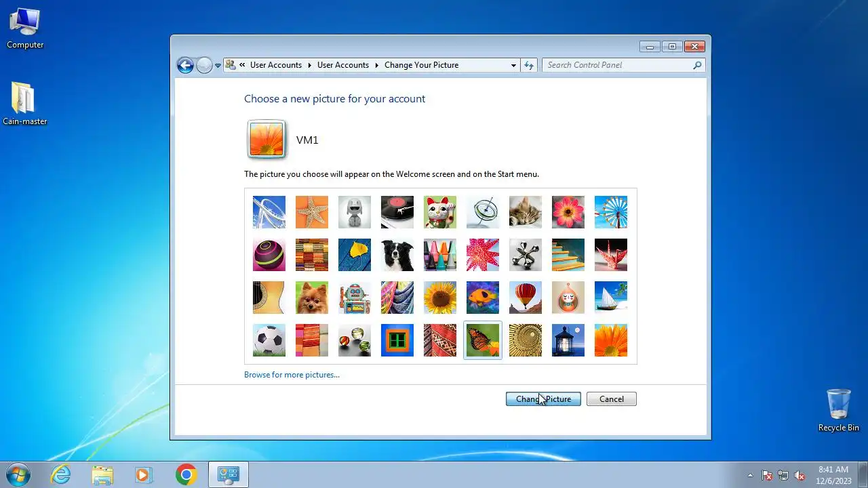Select the vinyl record picture
The image size is (868, 488).
[x=397, y=212]
